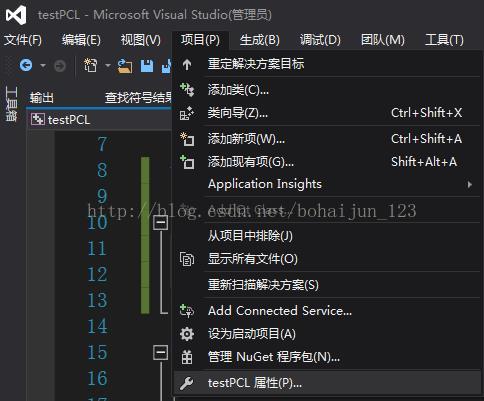This screenshot has height=401, width=484.
Task: Select 重定解决方案目标 menu entry
Action: tap(328, 64)
